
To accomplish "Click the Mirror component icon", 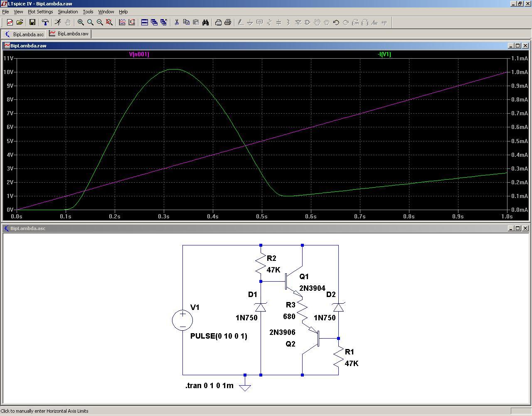I will (365, 22).
